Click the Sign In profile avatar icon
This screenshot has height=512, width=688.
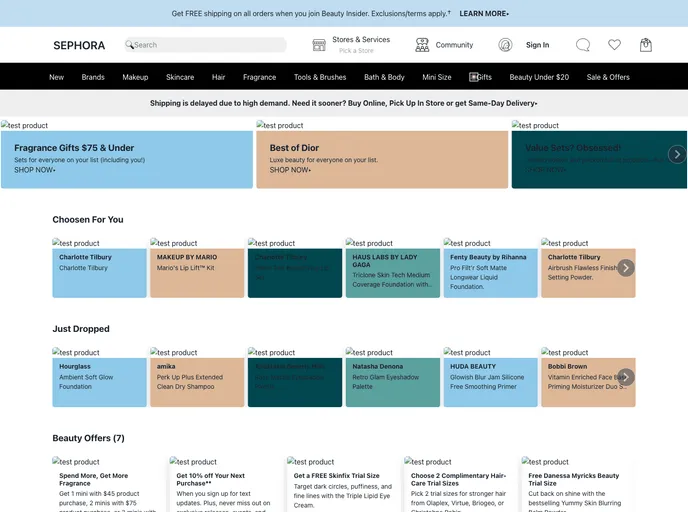(x=505, y=45)
